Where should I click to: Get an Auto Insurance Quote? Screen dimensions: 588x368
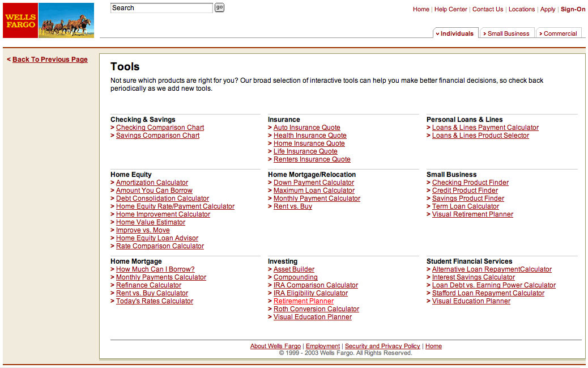point(307,128)
